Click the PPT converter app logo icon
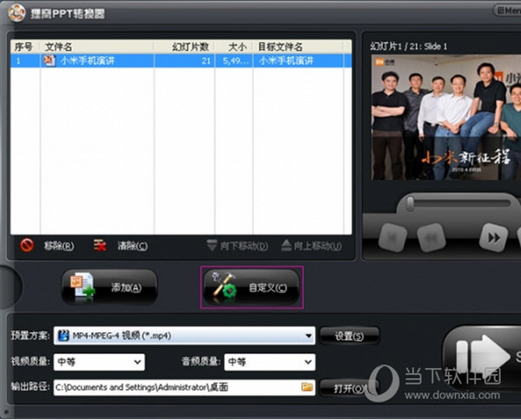The image size is (521, 420). (x=16, y=13)
